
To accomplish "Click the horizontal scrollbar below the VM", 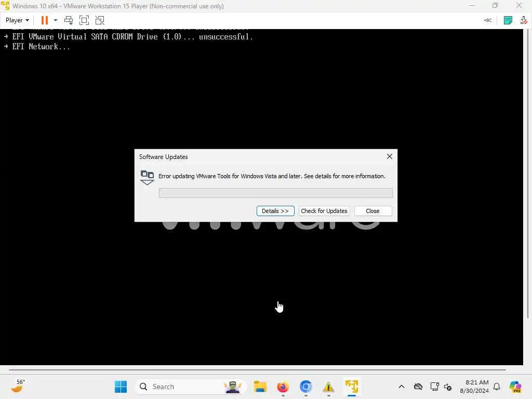I will (x=257, y=369).
